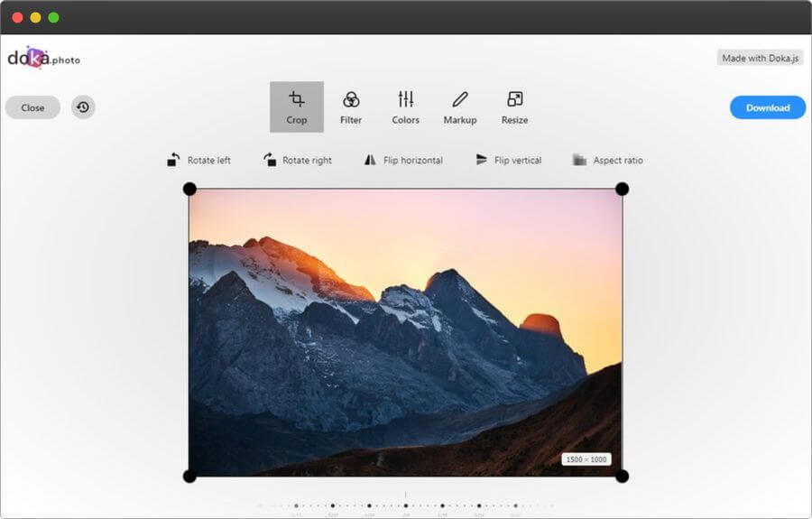Click the doka.photo logo
812x519 pixels.
(43, 58)
